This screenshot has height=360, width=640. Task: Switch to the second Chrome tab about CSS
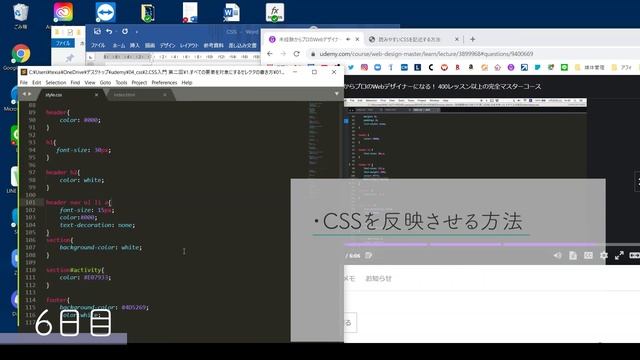[409, 40]
